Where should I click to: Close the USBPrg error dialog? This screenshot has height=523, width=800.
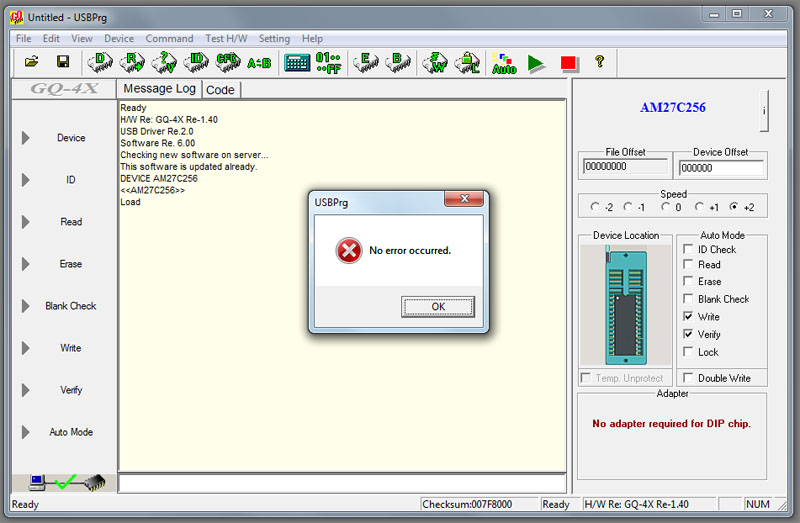tap(464, 198)
